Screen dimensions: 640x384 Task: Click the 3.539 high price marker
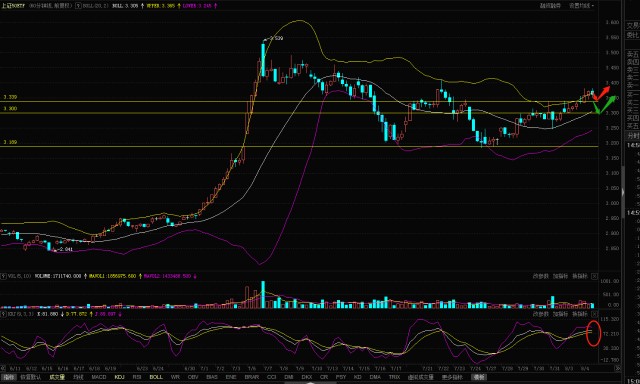[276, 38]
